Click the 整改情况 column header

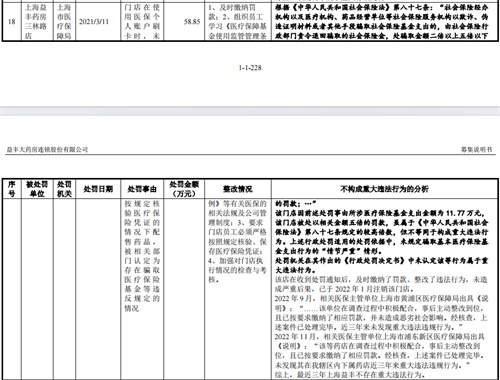238,189
